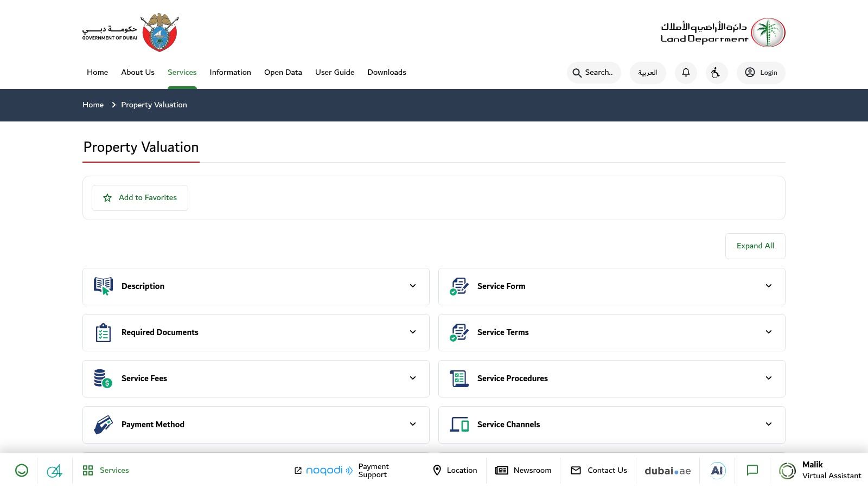This screenshot has height=488, width=868.
Task: Switch language to Arabic
Action: [x=647, y=73]
